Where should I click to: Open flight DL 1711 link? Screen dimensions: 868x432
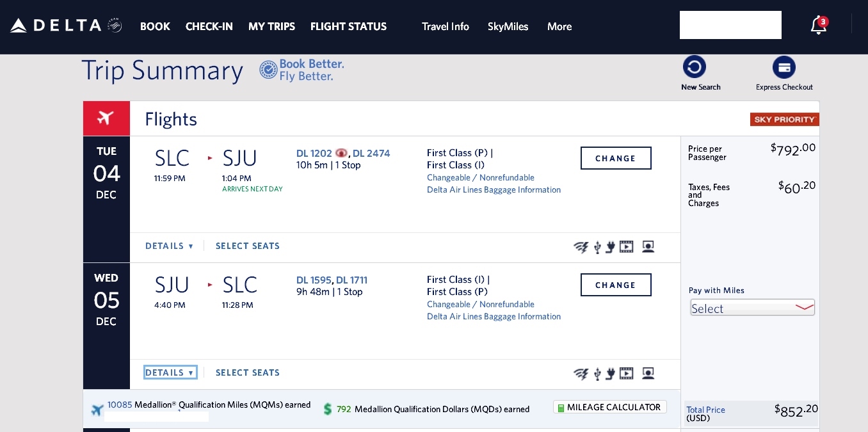tap(352, 280)
